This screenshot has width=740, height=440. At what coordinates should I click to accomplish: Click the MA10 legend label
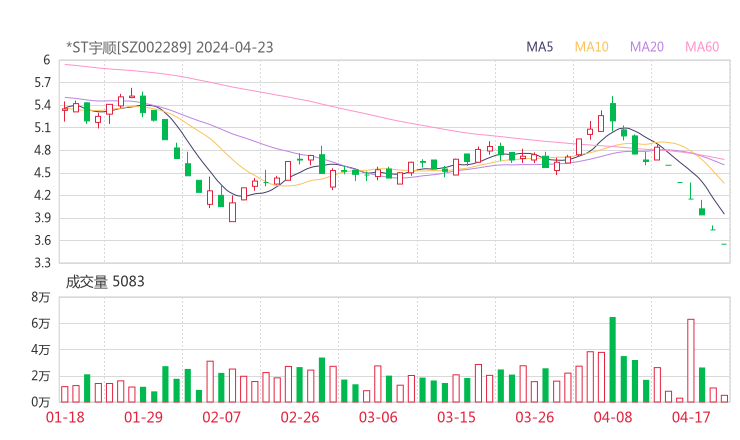591,47
